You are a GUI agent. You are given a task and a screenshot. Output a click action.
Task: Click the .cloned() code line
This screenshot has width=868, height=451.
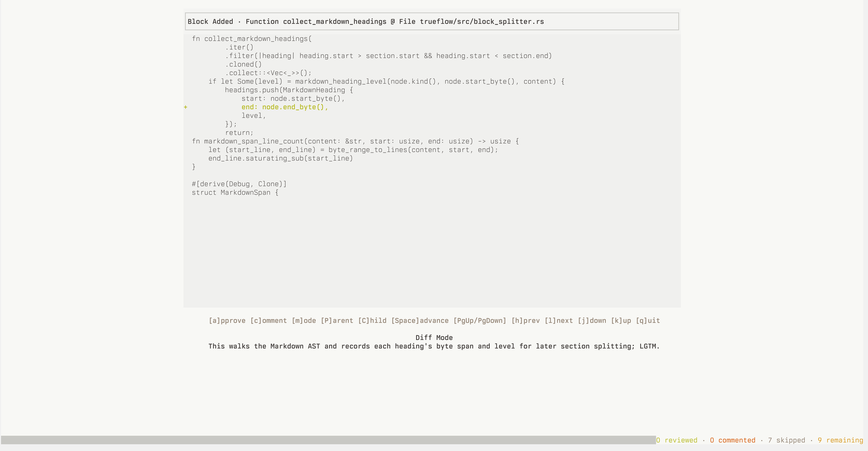[243, 64]
